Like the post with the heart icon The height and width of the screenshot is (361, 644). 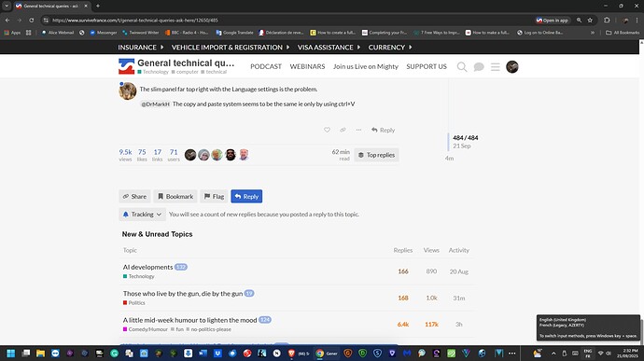click(x=327, y=130)
